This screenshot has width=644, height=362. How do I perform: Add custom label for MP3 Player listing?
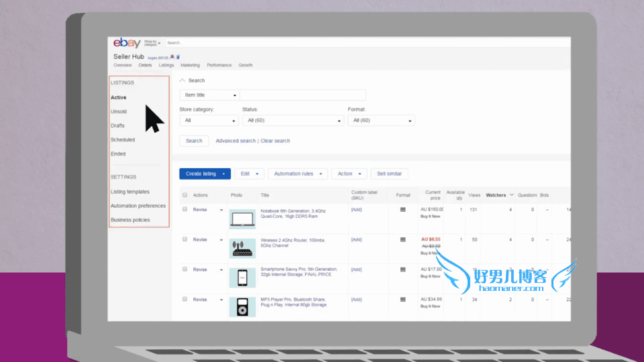click(x=356, y=300)
